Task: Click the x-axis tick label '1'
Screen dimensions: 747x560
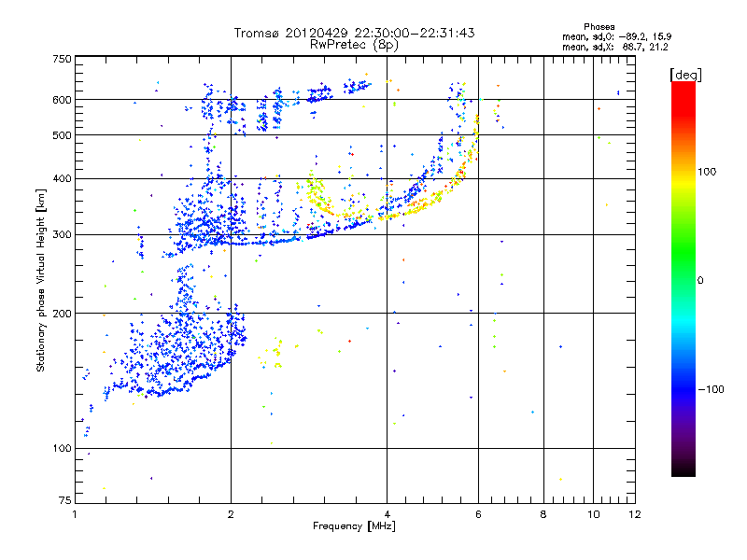Action: point(76,514)
